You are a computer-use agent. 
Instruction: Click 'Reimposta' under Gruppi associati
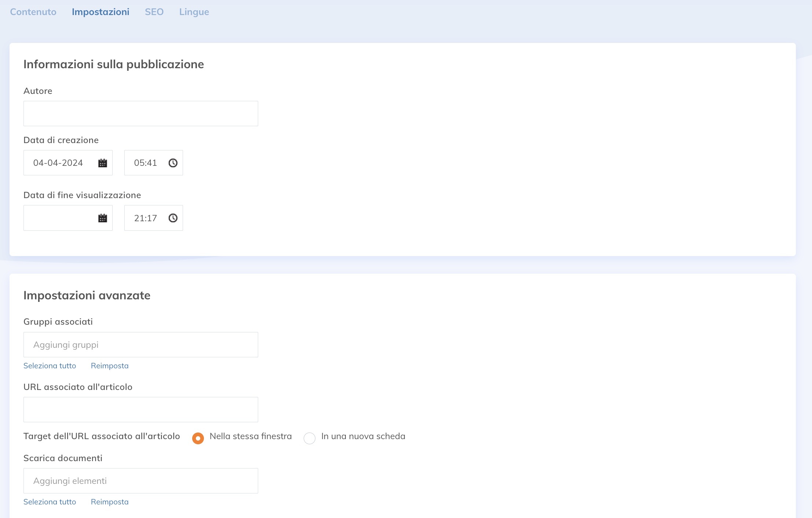tap(110, 366)
